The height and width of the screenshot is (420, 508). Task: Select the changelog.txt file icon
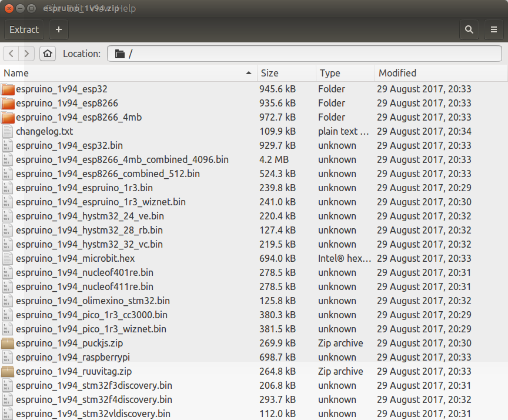(8, 131)
